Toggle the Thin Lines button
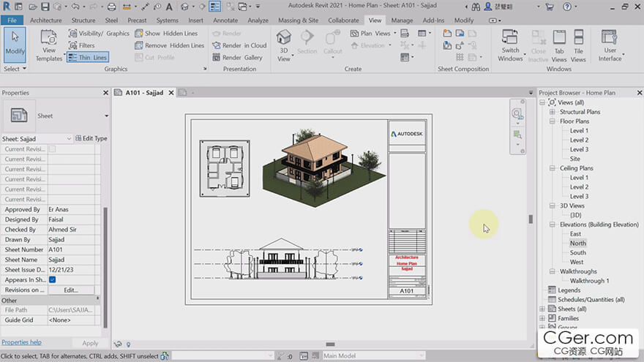Viewport: 644px width, 362px height. coord(88,58)
